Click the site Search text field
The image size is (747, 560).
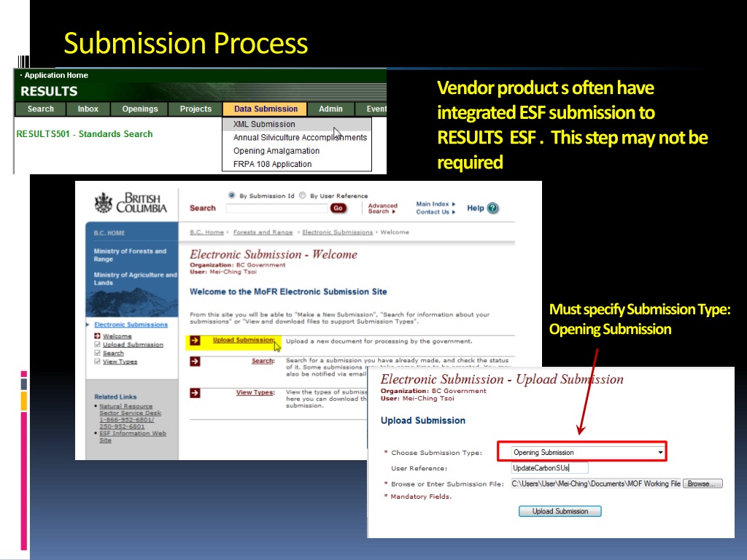[x=277, y=208]
